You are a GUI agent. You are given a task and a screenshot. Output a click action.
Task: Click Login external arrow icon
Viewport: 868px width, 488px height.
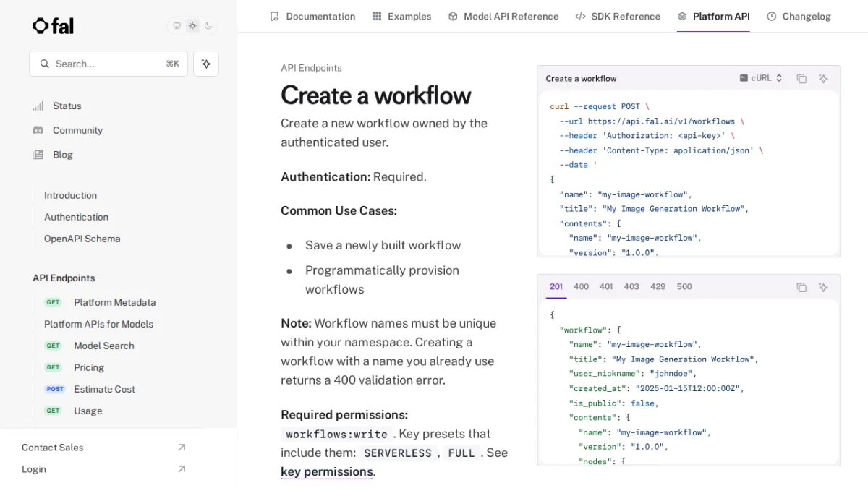182,469
